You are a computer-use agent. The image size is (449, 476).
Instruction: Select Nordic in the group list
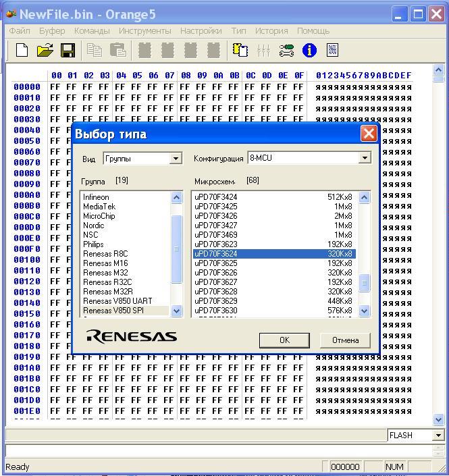[126, 226]
